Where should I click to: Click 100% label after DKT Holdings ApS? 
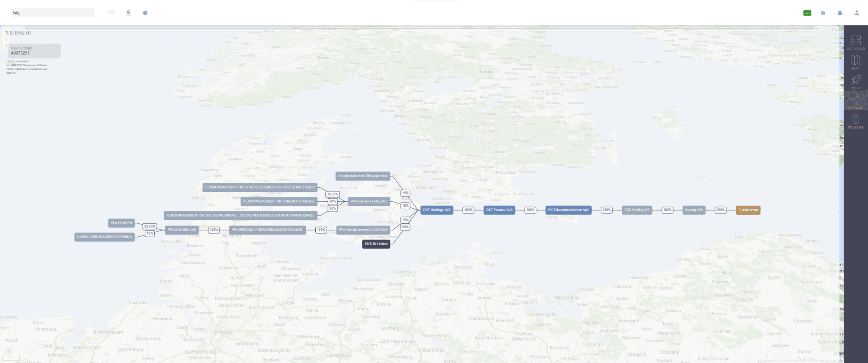468,210
